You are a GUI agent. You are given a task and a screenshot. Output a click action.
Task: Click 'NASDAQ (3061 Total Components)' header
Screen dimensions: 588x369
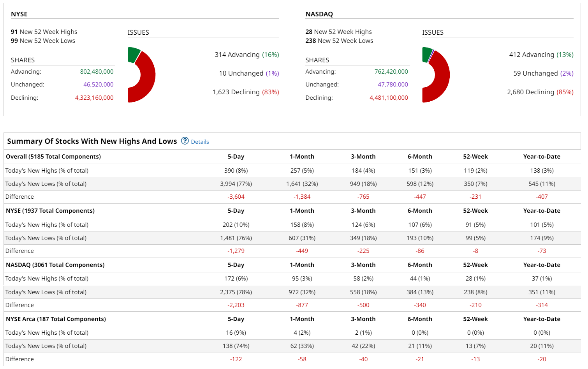(55, 265)
